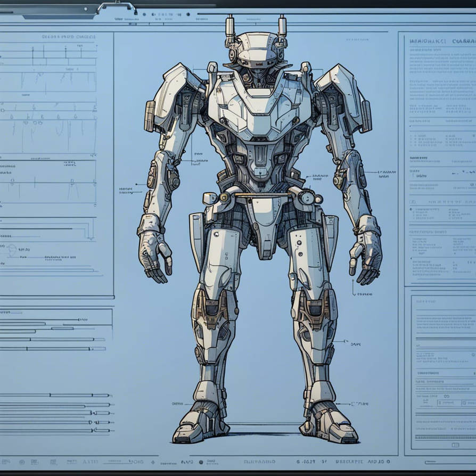This screenshot has width=476, height=476.
Task: Click the target circle icon in bottom status bar
Action: (x=22, y=462)
